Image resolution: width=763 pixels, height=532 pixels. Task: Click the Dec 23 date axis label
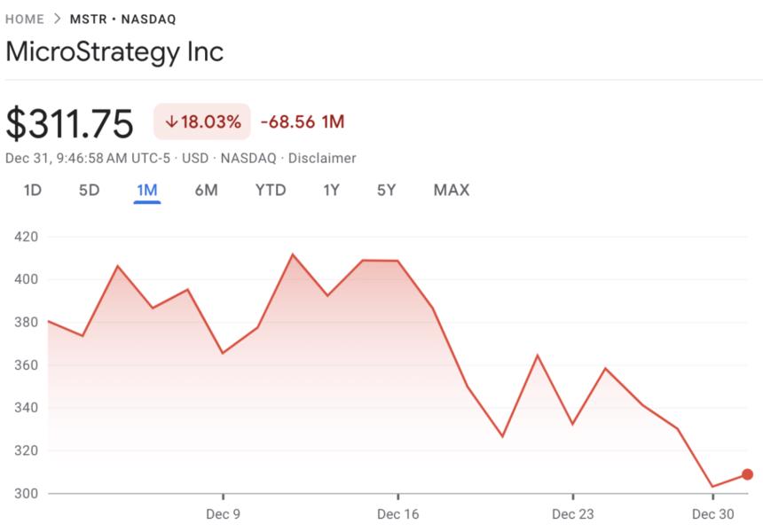click(573, 514)
